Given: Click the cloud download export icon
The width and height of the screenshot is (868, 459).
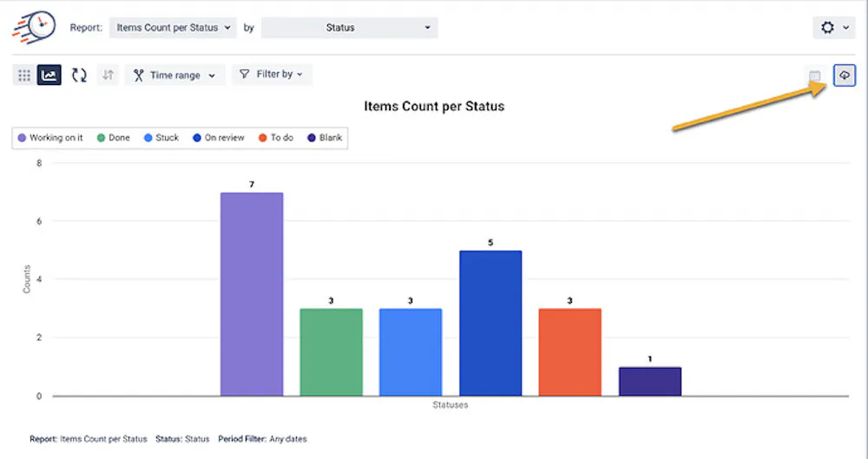Looking at the screenshot, I should 844,75.
